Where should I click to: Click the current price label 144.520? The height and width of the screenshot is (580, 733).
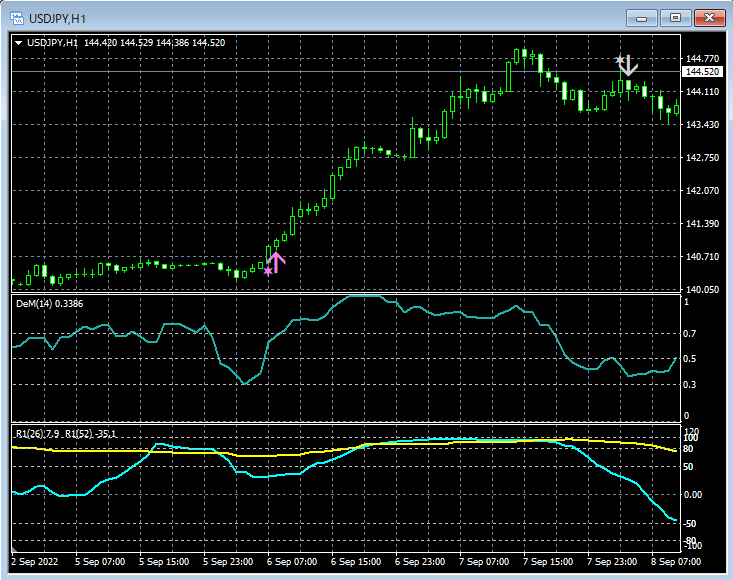702,72
